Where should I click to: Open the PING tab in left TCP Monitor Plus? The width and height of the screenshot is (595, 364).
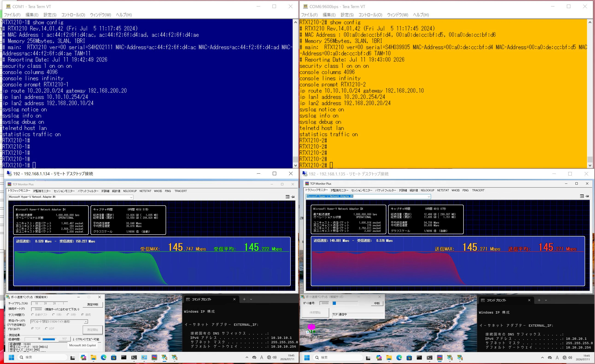[x=168, y=191]
